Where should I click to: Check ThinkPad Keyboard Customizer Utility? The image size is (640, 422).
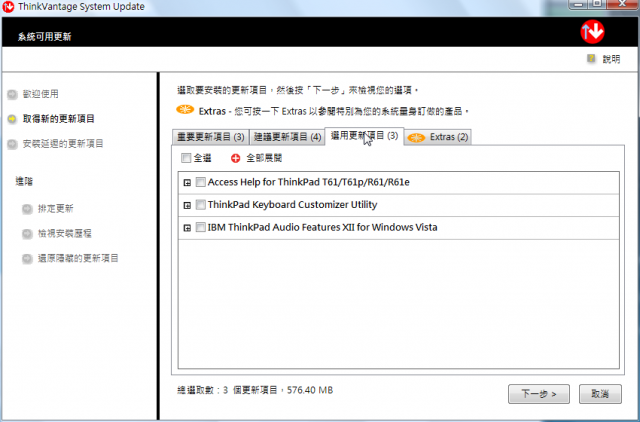[200, 204]
